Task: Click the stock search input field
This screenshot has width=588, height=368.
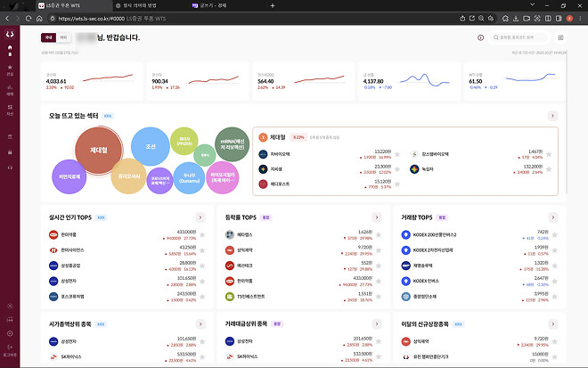Action: (519, 37)
